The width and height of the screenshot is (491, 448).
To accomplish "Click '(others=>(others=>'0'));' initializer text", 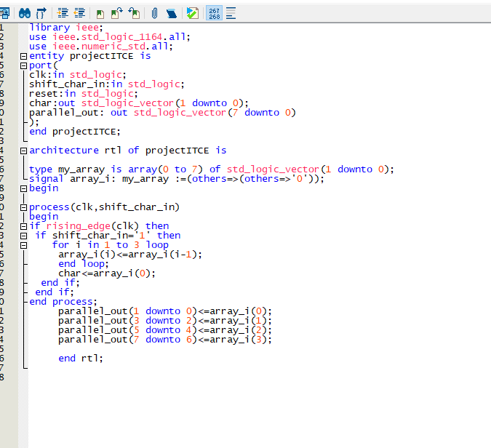I will coord(255,179).
